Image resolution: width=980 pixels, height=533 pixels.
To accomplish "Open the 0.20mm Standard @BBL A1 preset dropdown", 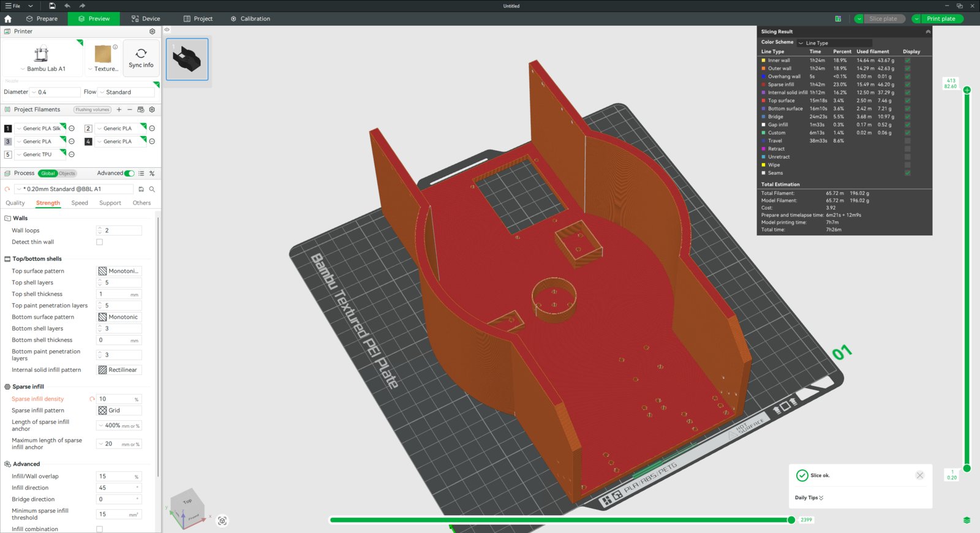I will [75, 189].
